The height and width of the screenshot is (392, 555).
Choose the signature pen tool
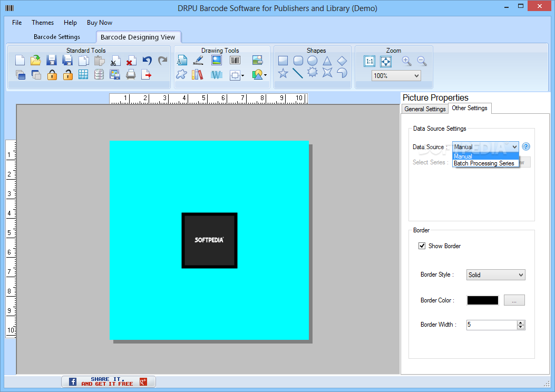[198, 60]
